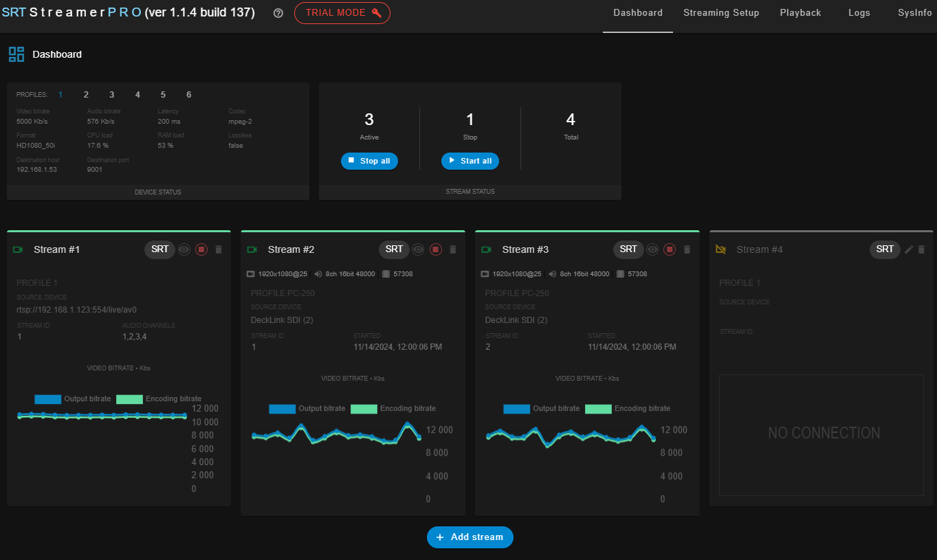Viewport: 937px width, 560px height.
Task: Select profile 6 in device status
Action: [x=188, y=95]
